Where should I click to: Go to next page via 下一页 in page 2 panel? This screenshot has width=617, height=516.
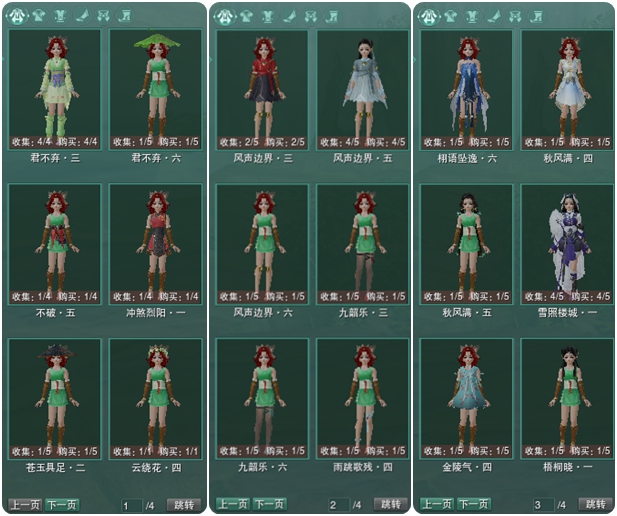(270, 504)
